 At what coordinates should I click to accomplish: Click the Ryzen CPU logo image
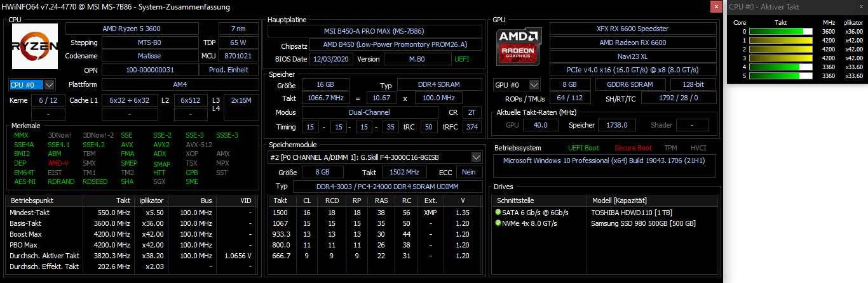[x=35, y=47]
